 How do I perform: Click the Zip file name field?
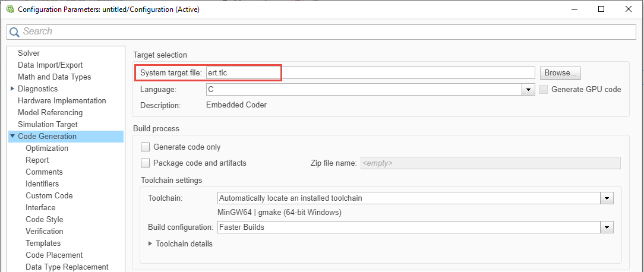490,163
